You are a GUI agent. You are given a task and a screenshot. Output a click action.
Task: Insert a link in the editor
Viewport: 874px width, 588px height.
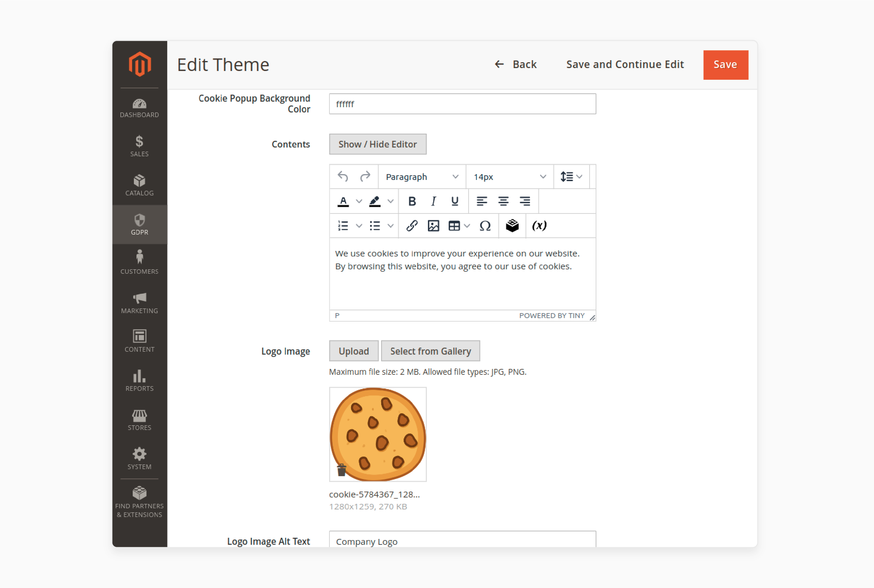(412, 226)
